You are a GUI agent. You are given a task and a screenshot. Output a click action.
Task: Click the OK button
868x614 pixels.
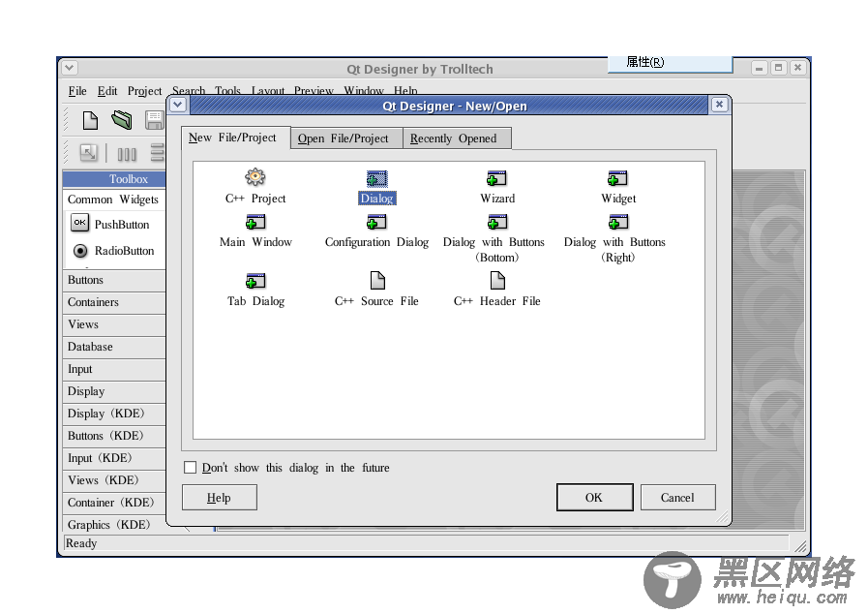(x=594, y=497)
